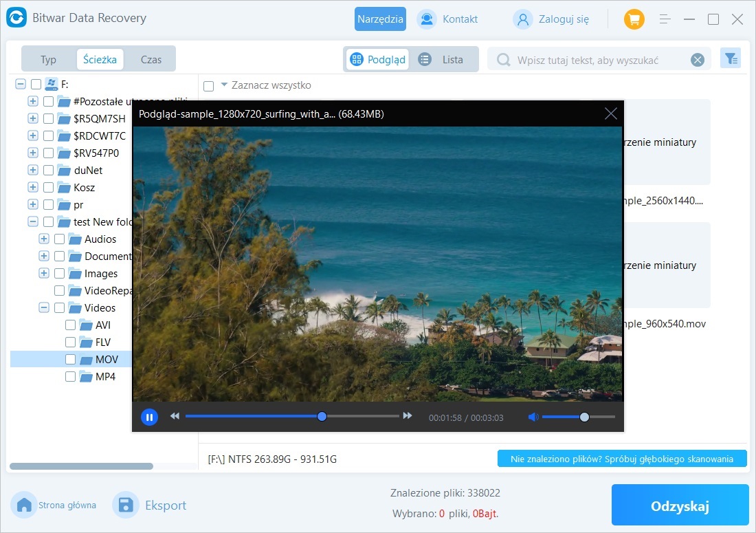Viewport: 756px width, 533px height.
Task: Switch to Lista view mode
Action: coord(443,59)
